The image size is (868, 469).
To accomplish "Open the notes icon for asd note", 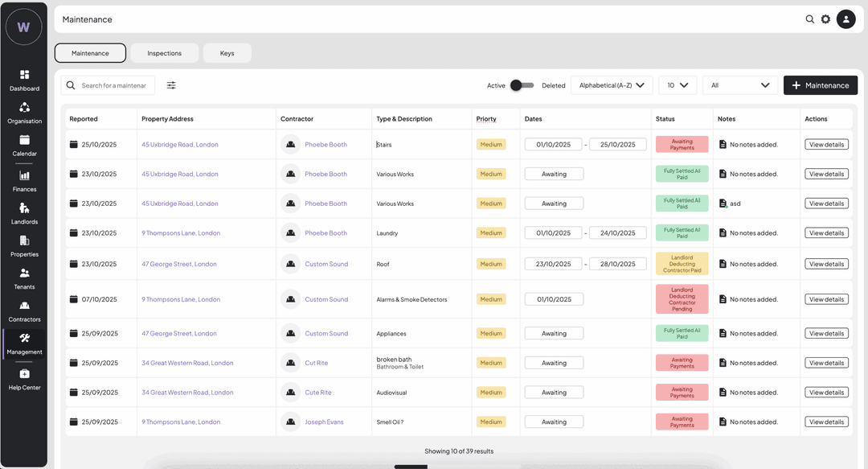I will (723, 204).
